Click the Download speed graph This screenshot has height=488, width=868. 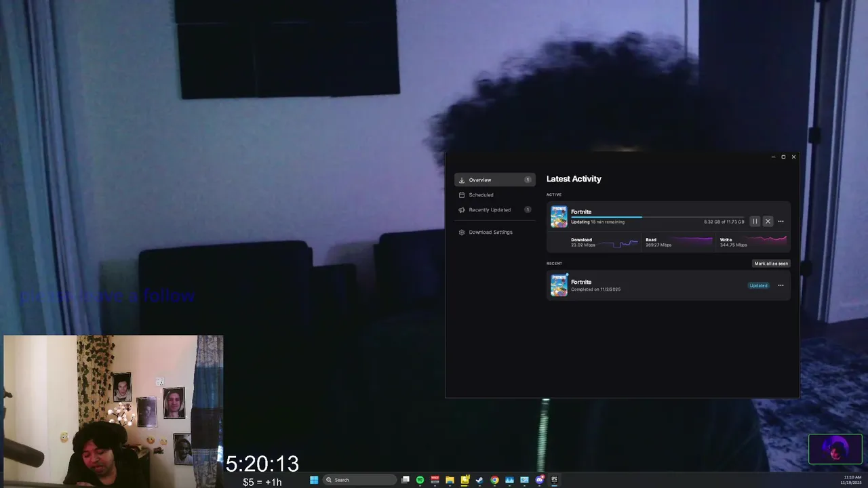[x=618, y=243]
